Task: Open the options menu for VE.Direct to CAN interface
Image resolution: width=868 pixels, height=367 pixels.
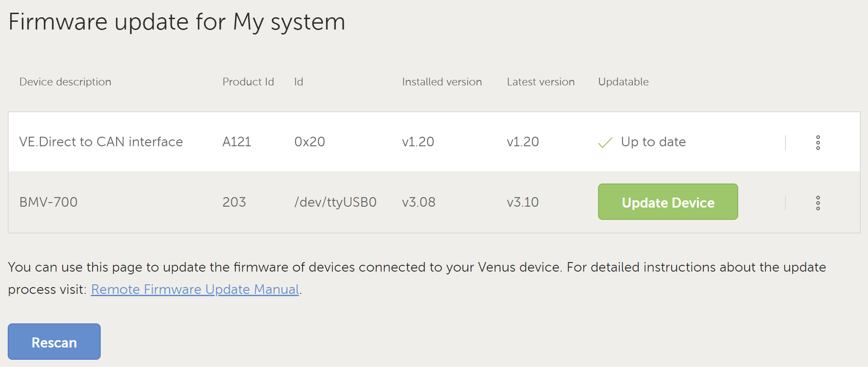Action: [818, 143]
